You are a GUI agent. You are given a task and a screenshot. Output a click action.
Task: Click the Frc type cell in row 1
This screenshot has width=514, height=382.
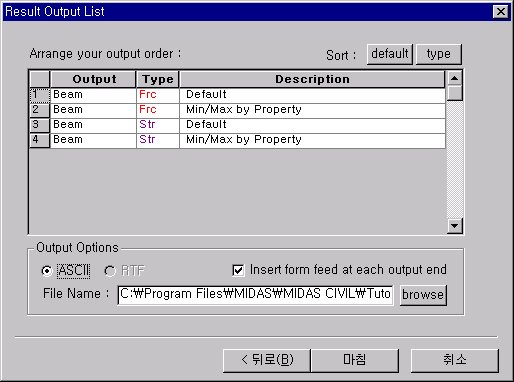[158, 95]
